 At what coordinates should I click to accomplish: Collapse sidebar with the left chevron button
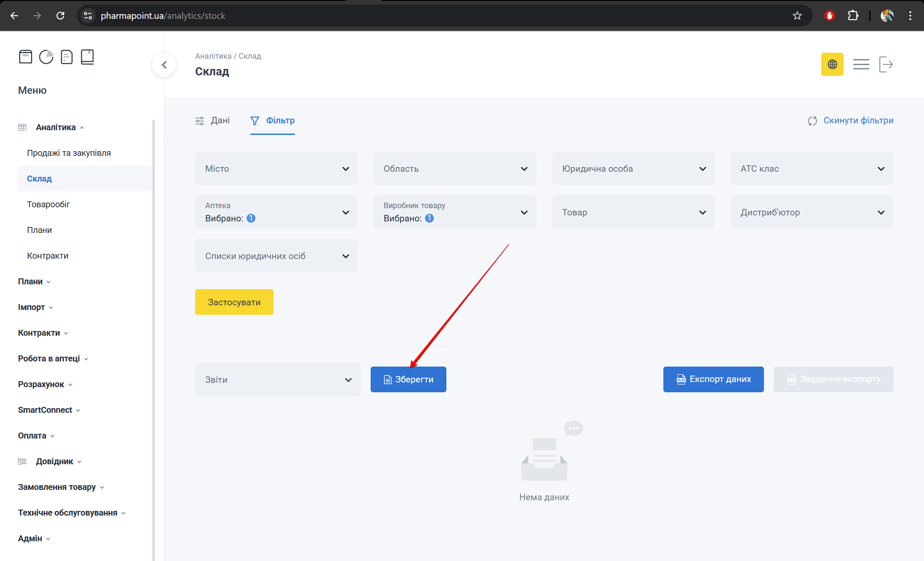(x=164, y=65)
